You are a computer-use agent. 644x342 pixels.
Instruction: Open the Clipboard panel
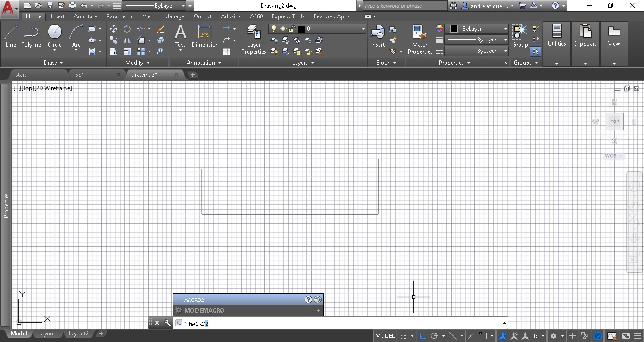coord(585,45)
